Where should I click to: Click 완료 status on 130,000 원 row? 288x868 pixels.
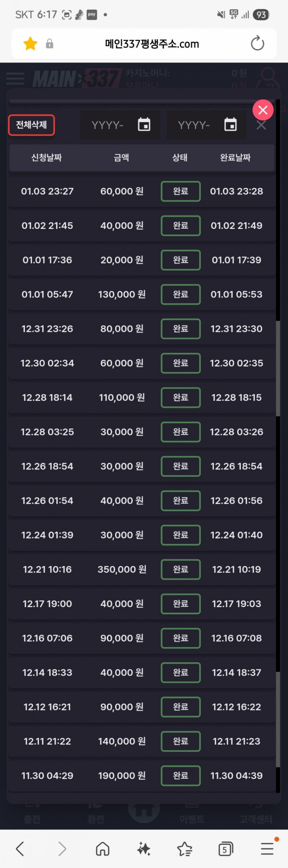[x=180, y=294]
